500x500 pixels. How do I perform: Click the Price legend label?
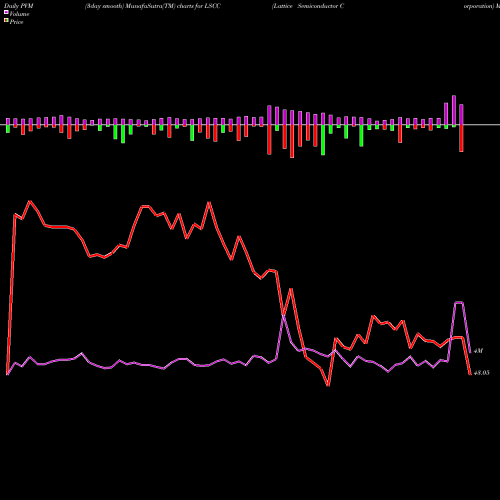coord(16,22)
